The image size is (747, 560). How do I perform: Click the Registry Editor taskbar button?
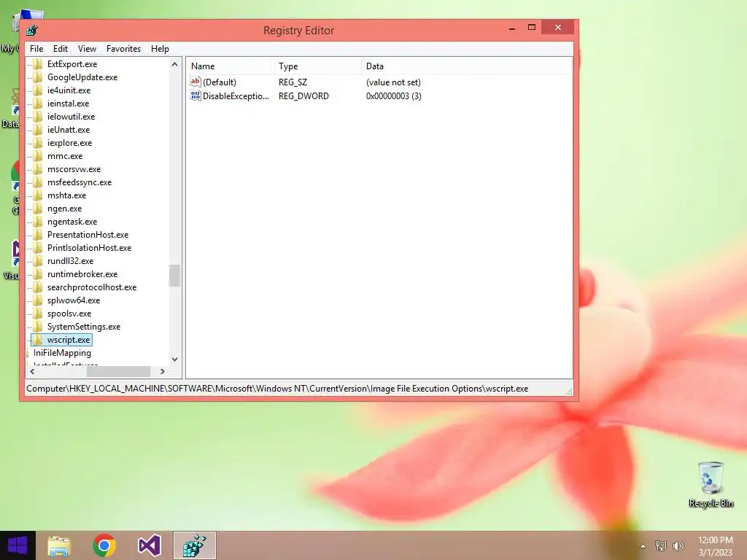click(x=194, y=545)
